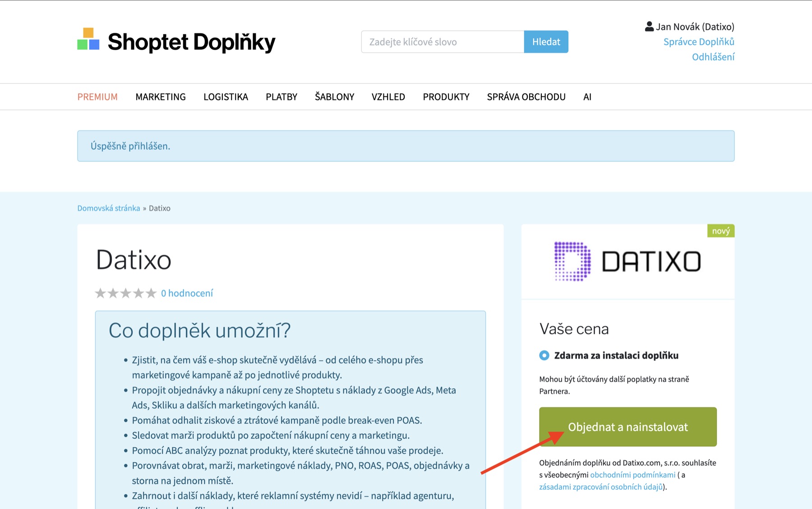Select the 'Zdarma za instalaci doplňku' radio button

544,355
